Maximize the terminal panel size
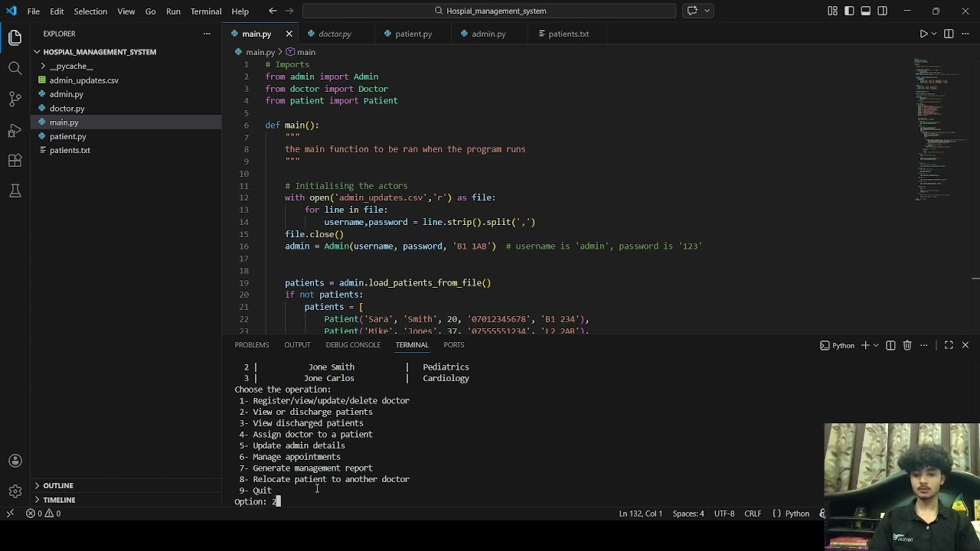The width and height of the screenshot is (980, 551). pyautogui.click(x=949, y=345)
